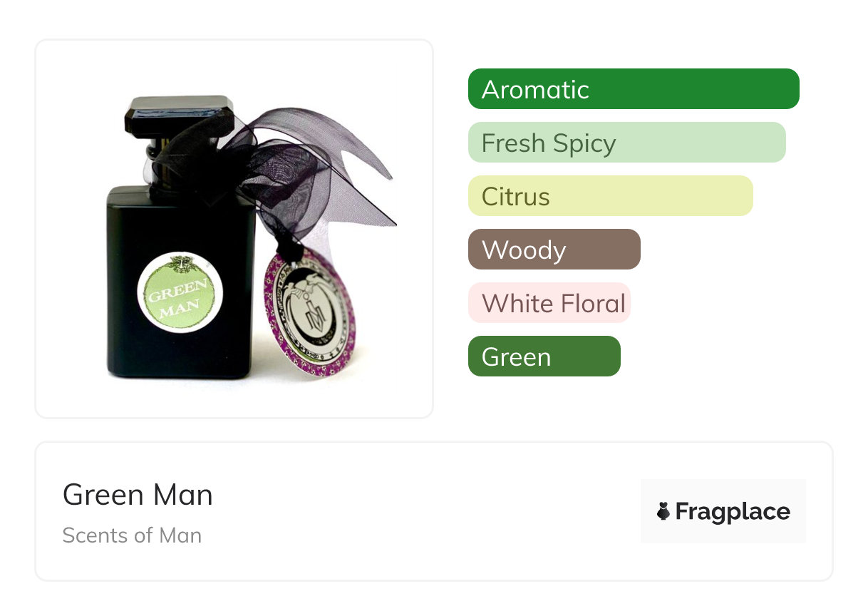Select the Aromatic accord bar

point(634,89)
